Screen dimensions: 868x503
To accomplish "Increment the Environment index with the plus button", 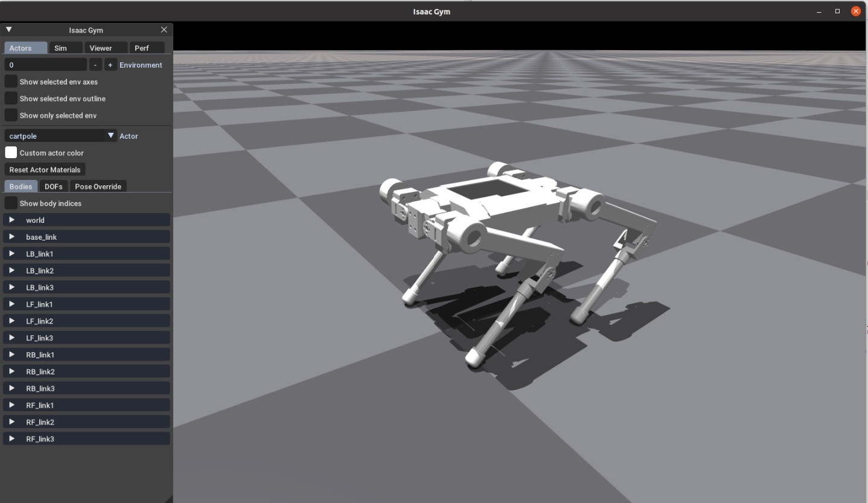I will click(x=110, y=65).
